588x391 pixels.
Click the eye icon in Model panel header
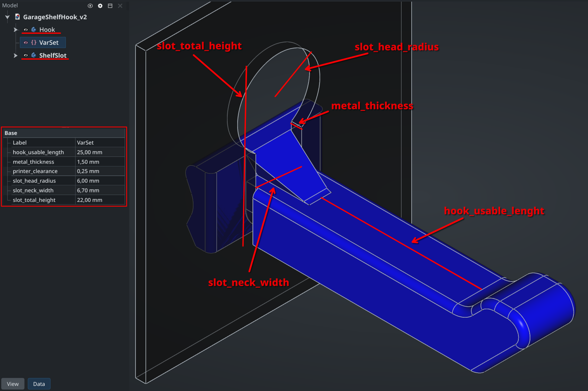point(90,6)
